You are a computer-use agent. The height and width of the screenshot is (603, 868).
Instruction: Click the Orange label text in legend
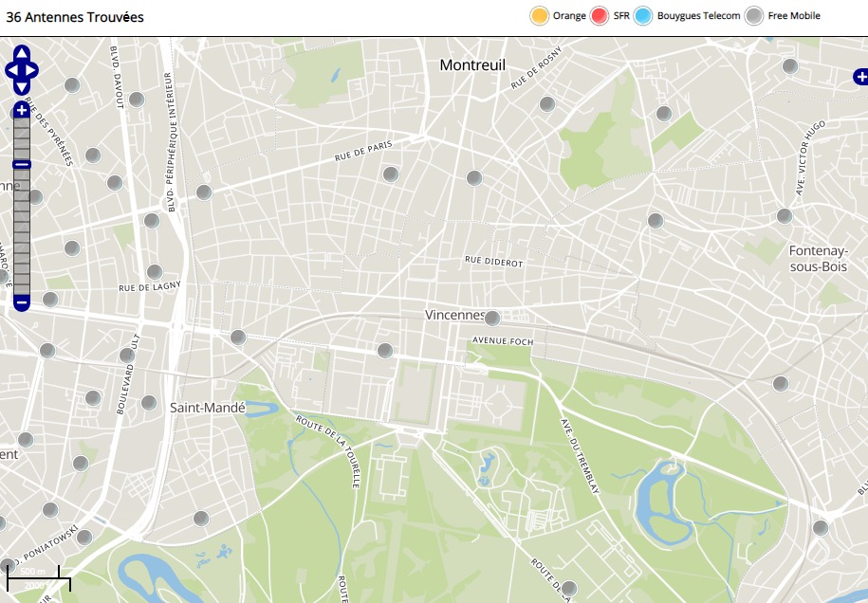point(569,16)
